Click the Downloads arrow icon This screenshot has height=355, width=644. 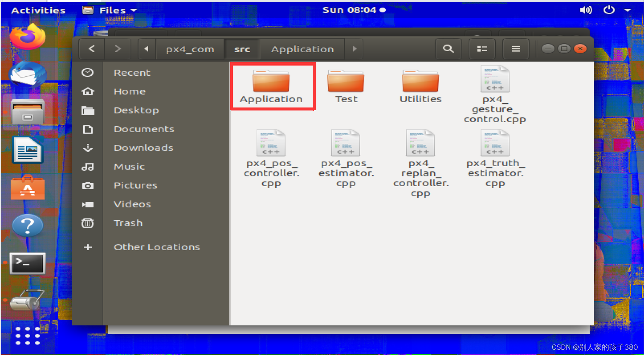88,148
